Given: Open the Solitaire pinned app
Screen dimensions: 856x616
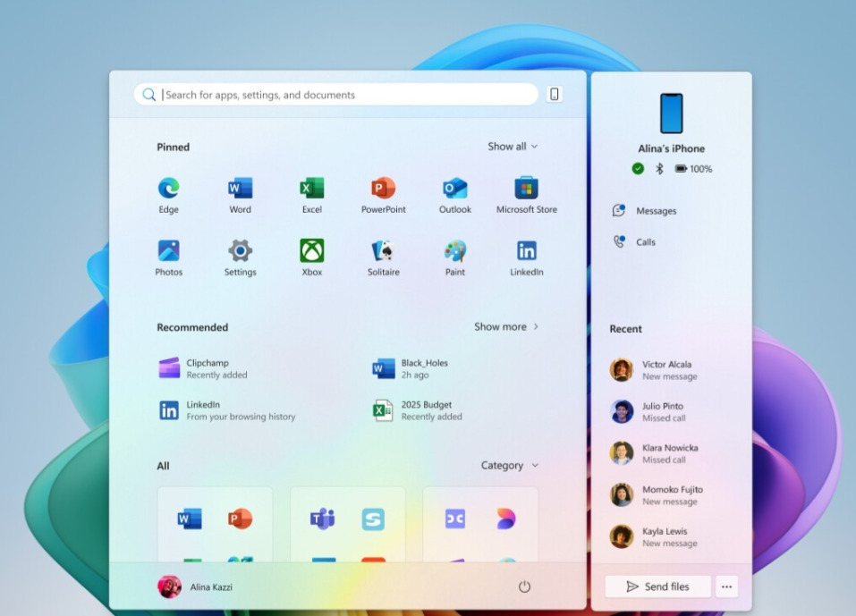Looking at the screenshot, I should (383, 257).
